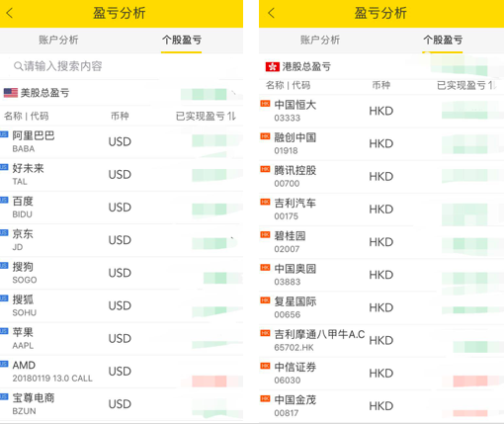Focus the 请输入搜索内容 search field
The width and height of the screenshot is (504, 424).
click(122, 66)
